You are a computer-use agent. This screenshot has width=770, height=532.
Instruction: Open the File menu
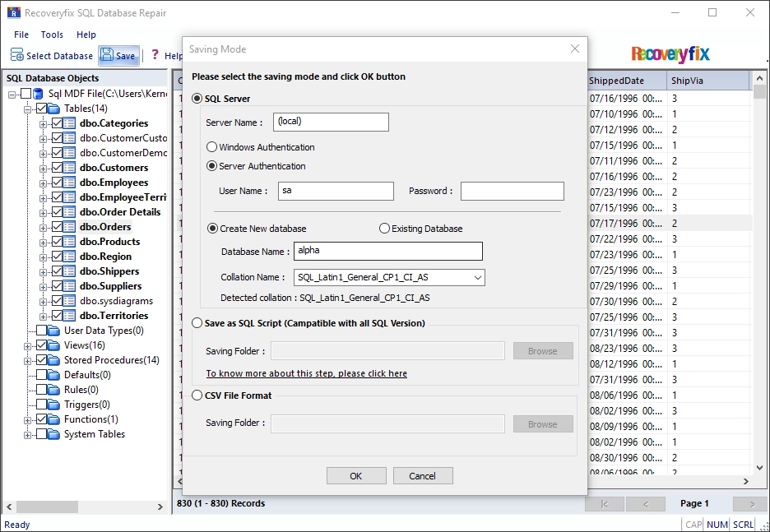21,35
